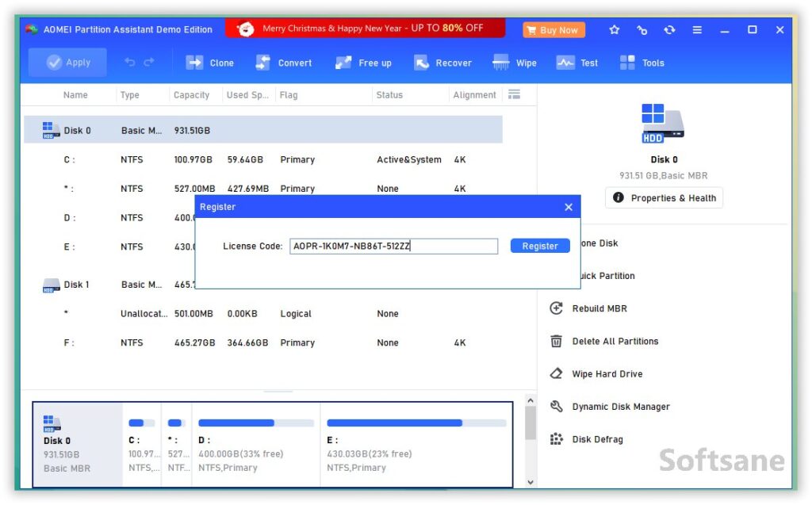Click the AOMEI app logo icon
Viewport: 812px width, 505px height.
(32, 29)
